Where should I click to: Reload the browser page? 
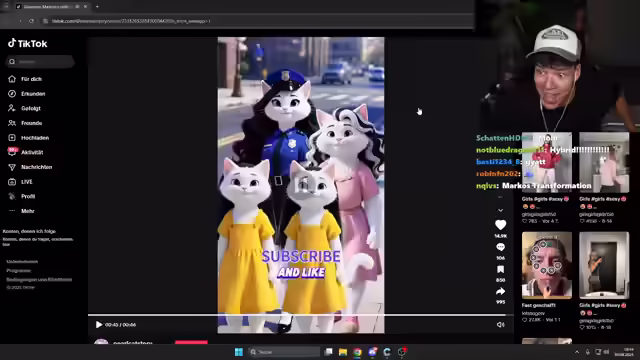point(31,21)
